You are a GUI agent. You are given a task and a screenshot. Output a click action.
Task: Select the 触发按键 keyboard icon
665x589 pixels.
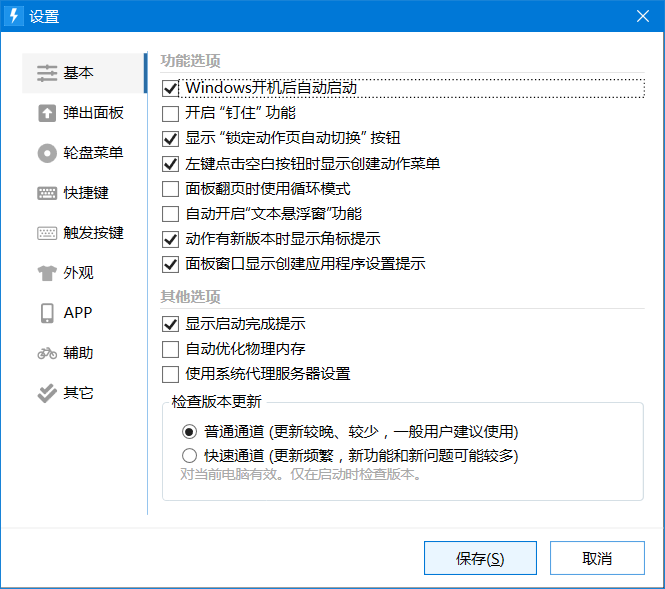click(x=47, y=233)
